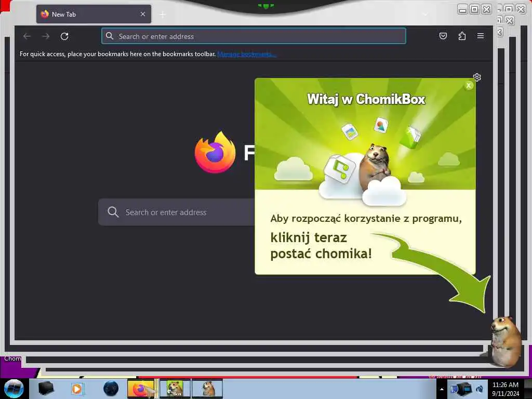Open the clock showing 11:26 AM
This screenshot has width=532, height=399.
point(505,389)
